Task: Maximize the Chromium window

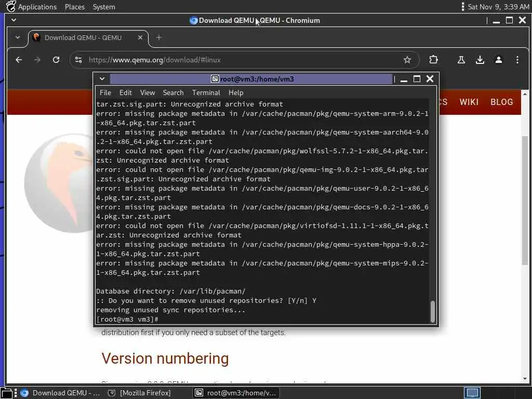Action: pos(509,20)
